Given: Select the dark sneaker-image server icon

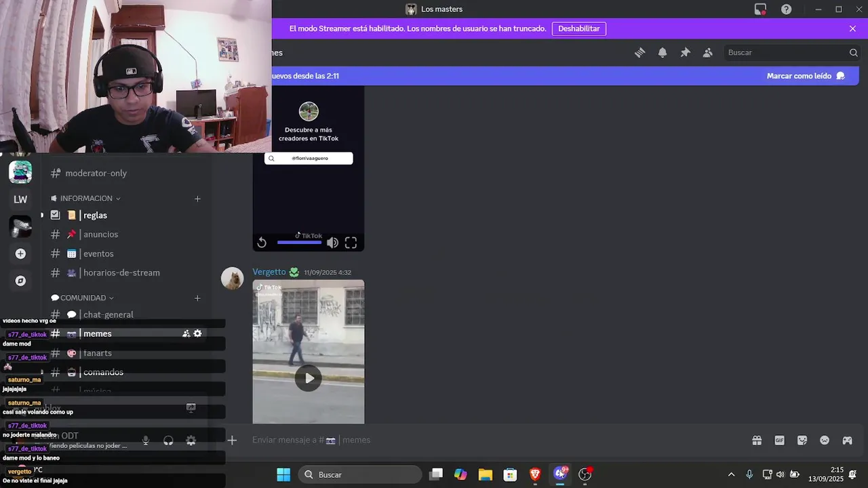Looking at the screenshot, I should click(20, 226).
